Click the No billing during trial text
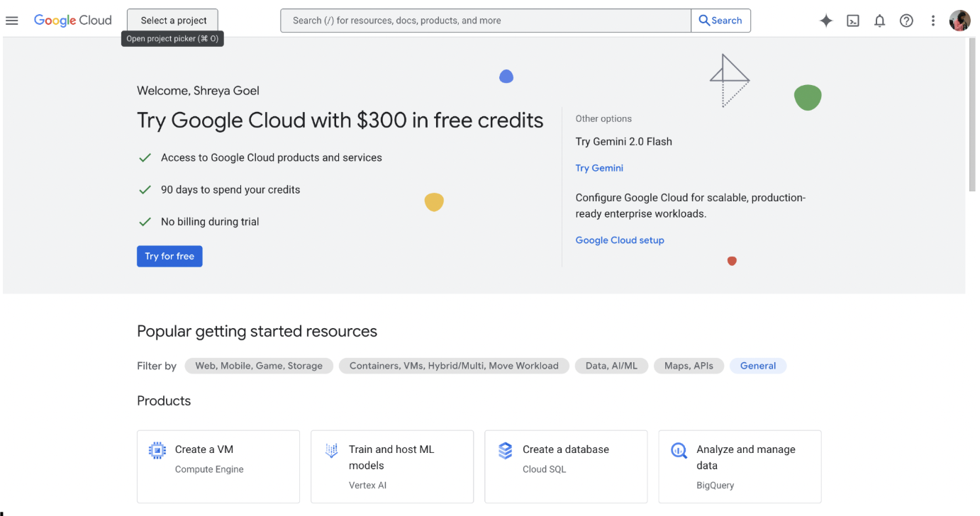Screen dimensions: 980x516 point(210,222)
